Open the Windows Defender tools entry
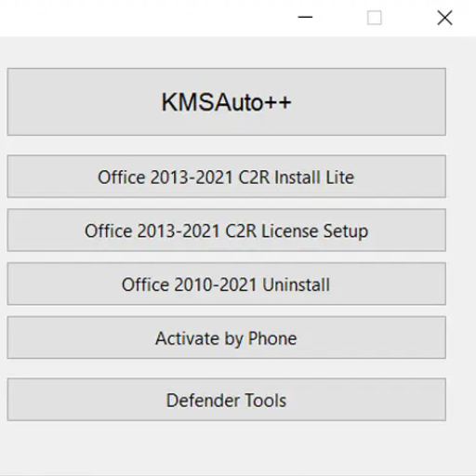Screen dimensions: 476x476 (227, 400)
